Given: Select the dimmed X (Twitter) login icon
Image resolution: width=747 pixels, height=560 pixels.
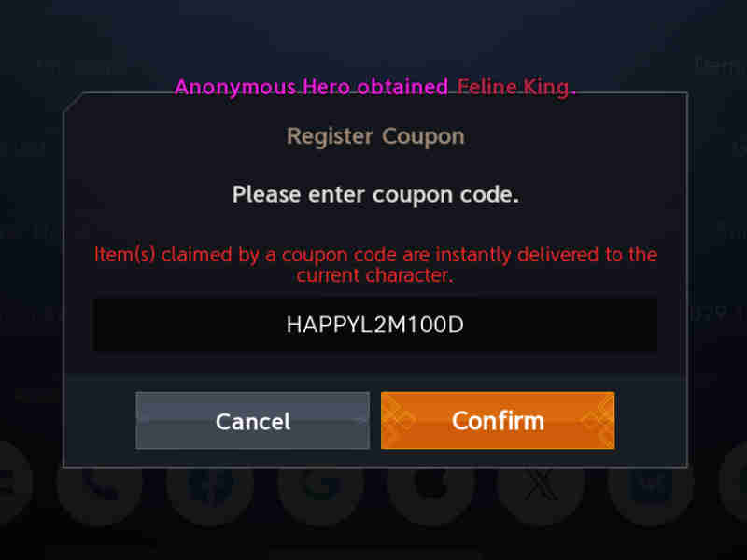Looking at the screenshot, I should 542,483.
